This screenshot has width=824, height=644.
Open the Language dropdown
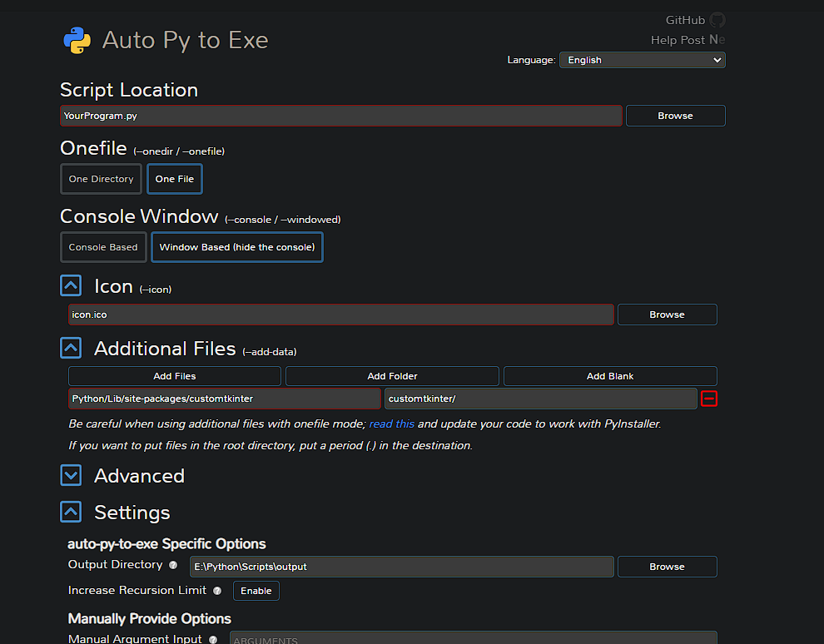pyautogui.click(x=643, y=60)
